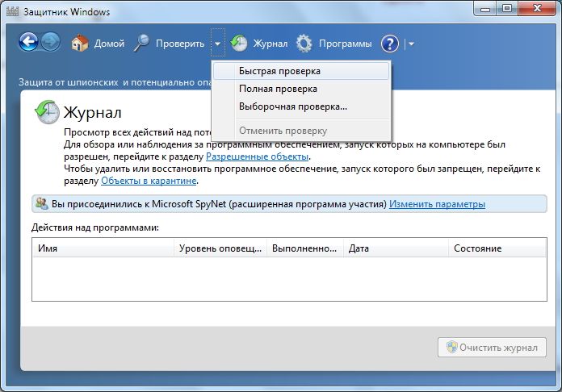Click the blue Help question mark icon
Image resolution: width=562 pixels, height=392 pixels.
[x=390, y=44]
